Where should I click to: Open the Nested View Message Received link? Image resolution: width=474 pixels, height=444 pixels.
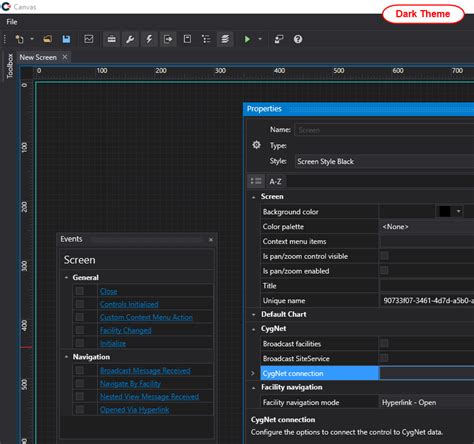click(x=149, y=397)
